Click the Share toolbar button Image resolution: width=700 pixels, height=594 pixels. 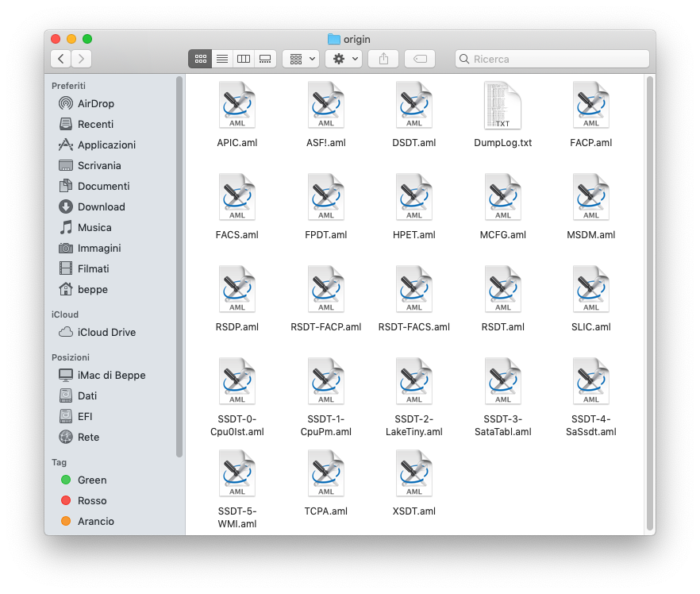[383, 59]
